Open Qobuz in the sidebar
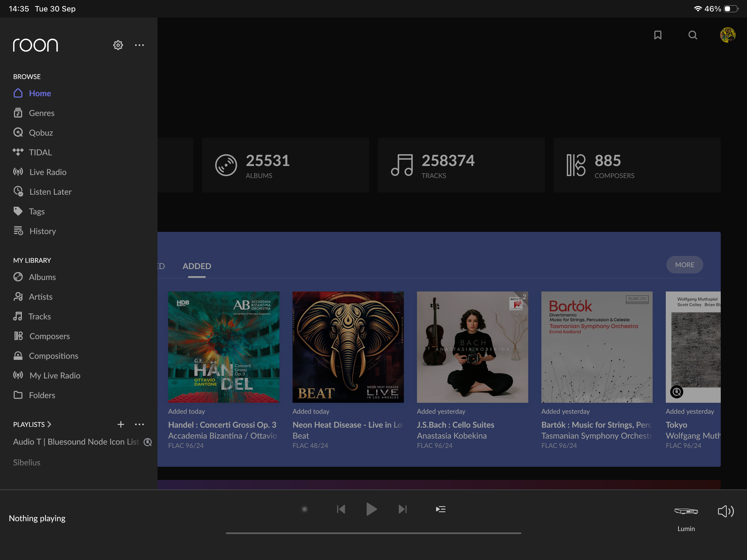747x560 pixels. coord(41,133)
